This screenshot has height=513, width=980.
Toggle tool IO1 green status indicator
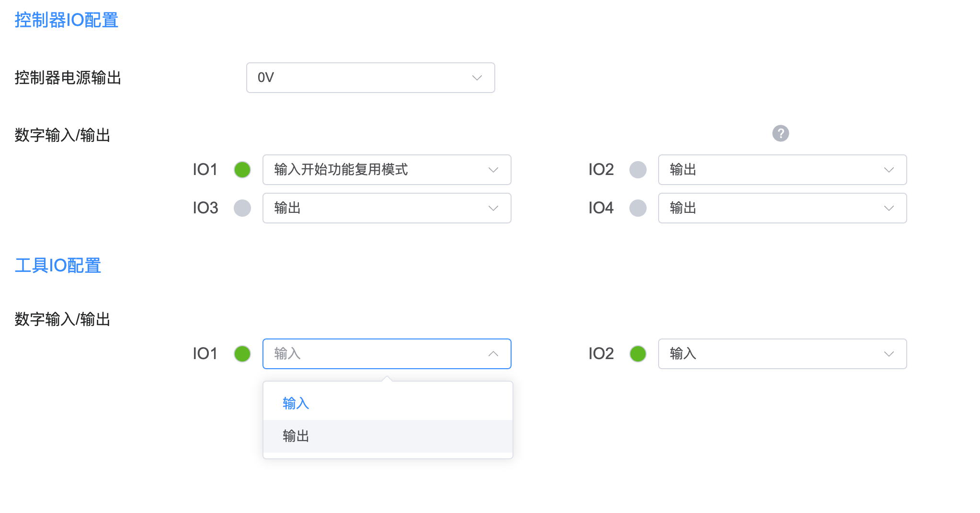click(242, 354)
